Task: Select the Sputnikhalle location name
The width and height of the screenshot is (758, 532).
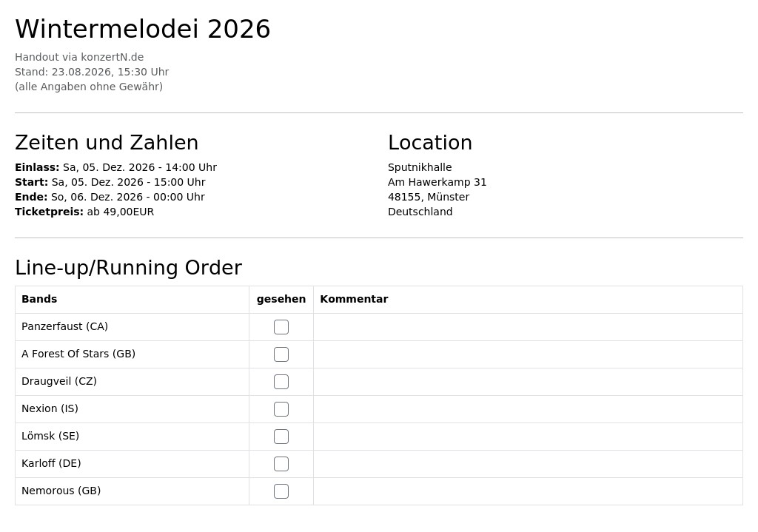Action: (420, 167)
